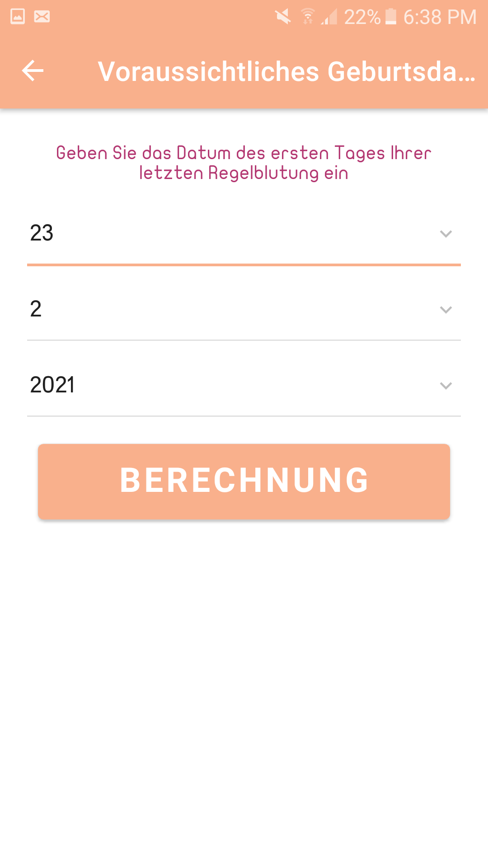
Task: Click the BERECHNUNG button
Action: 244,481
